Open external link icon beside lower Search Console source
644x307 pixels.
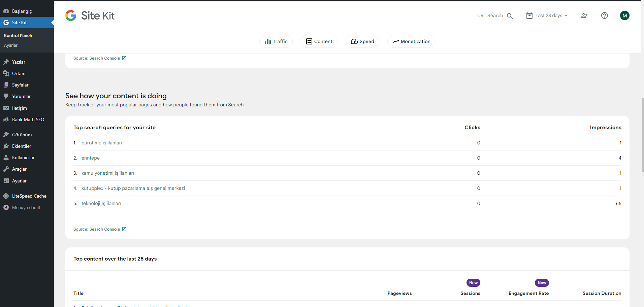click(x=124, y=229)
